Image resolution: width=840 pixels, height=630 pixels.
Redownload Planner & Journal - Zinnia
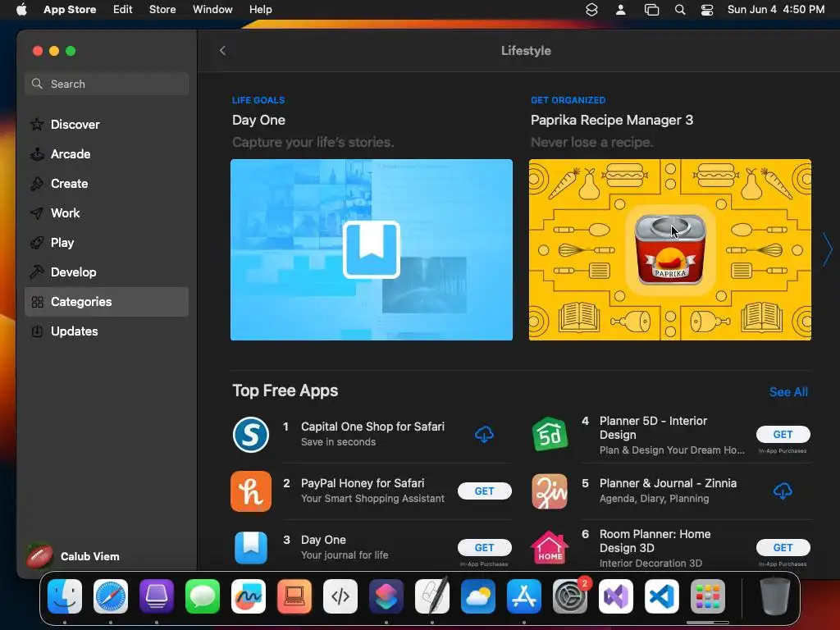point(782,491)
